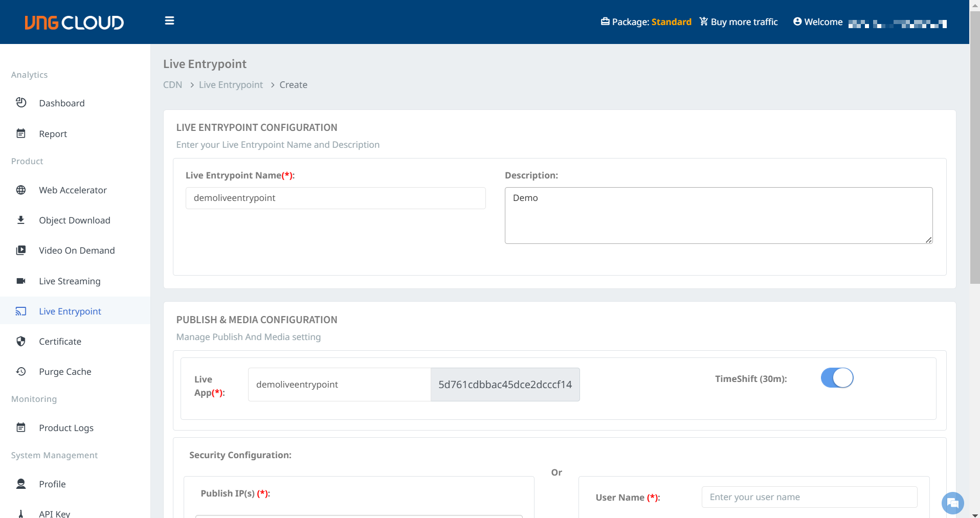
Task: Click the CDN breadcrumb link
Action: point(172,85)
